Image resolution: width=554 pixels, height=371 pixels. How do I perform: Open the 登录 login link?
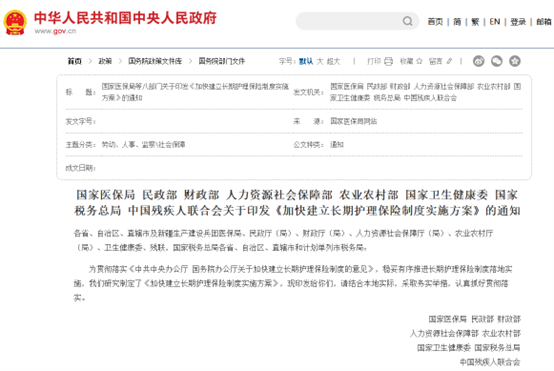[x=518, y=22]
